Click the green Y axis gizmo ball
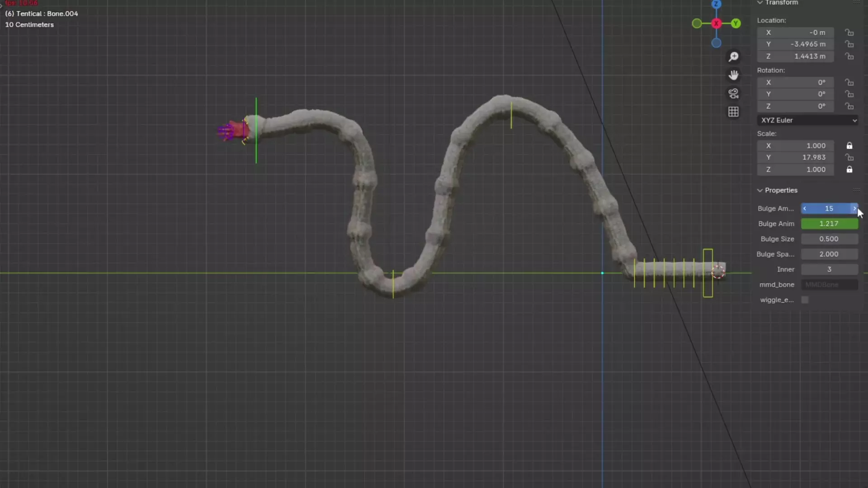Screen dimensions: 868x488 (x=736, y=23)
